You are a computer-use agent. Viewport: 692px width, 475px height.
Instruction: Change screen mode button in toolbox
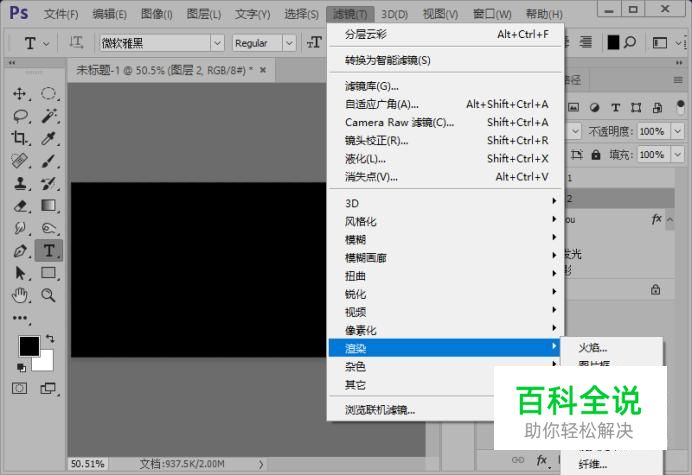point(48,388)
